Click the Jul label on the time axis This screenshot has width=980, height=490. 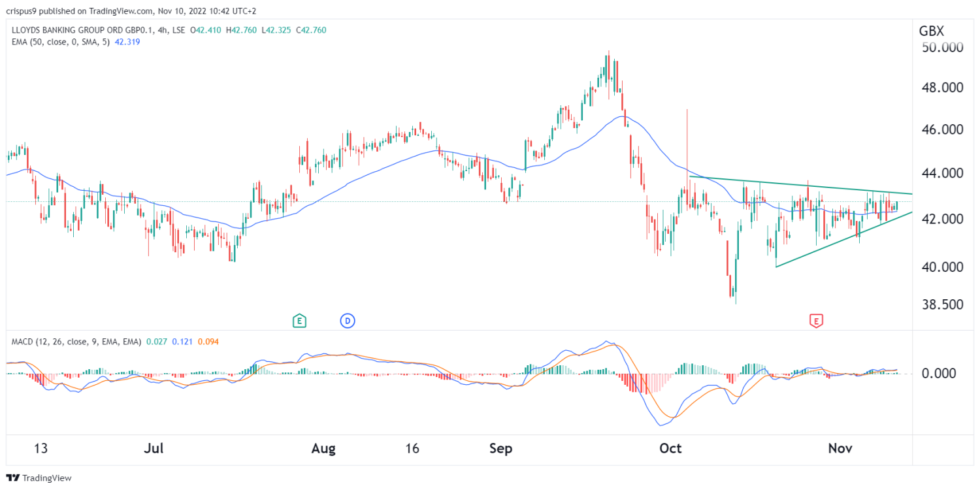[x=154, y=449]
